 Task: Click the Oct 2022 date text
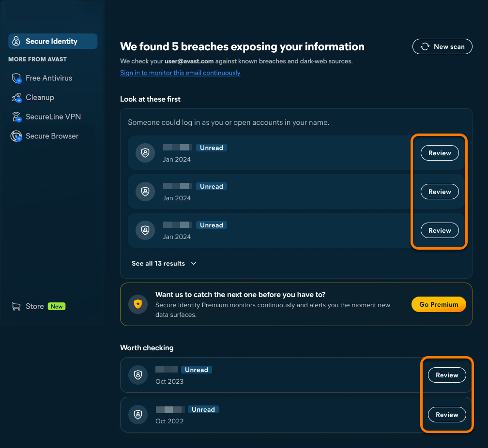tap(169, 421)
